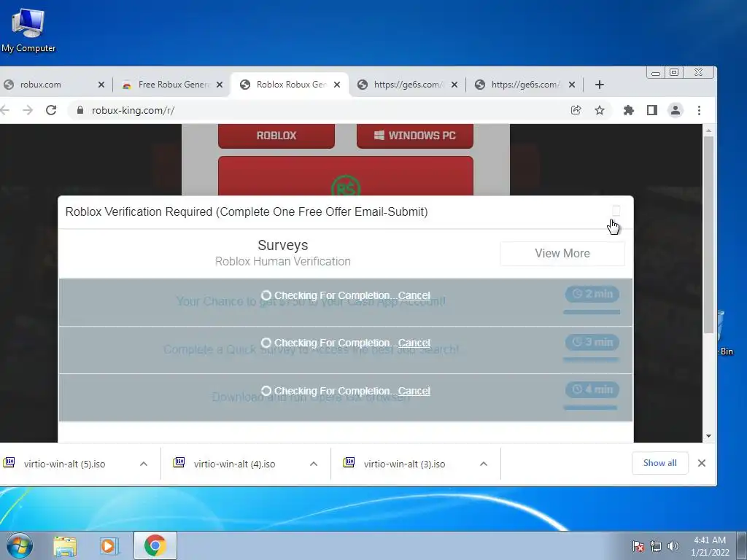Select the Roblox Robux Generator tab
747x560 pixels.
click(x=290, y=85)
